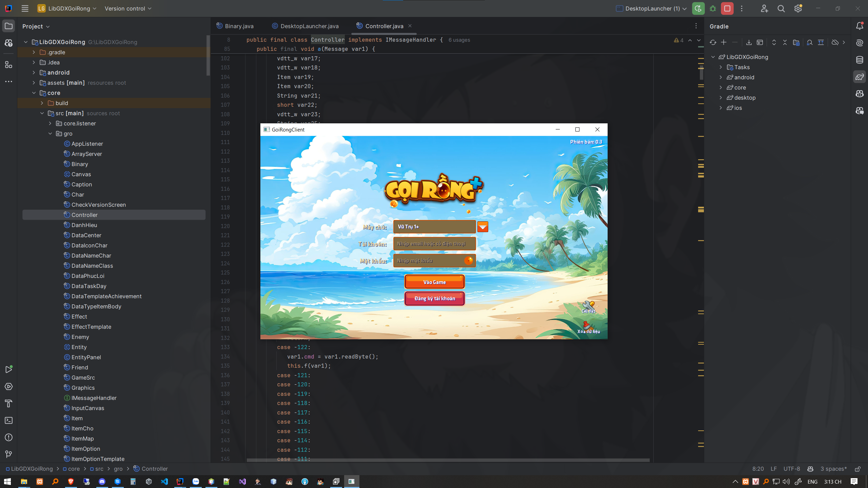Toggle the Gradle elephant tool window
This screenshot has height=488, width=868.
pos(860,77)
